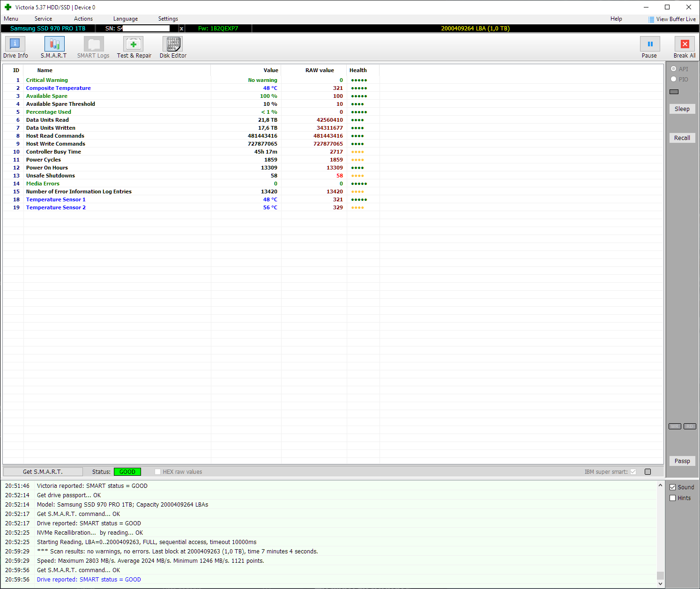Select the Unsafe Shutdowns row
The width and height of the screenshot is (700, 589).
tap(333, 176)
